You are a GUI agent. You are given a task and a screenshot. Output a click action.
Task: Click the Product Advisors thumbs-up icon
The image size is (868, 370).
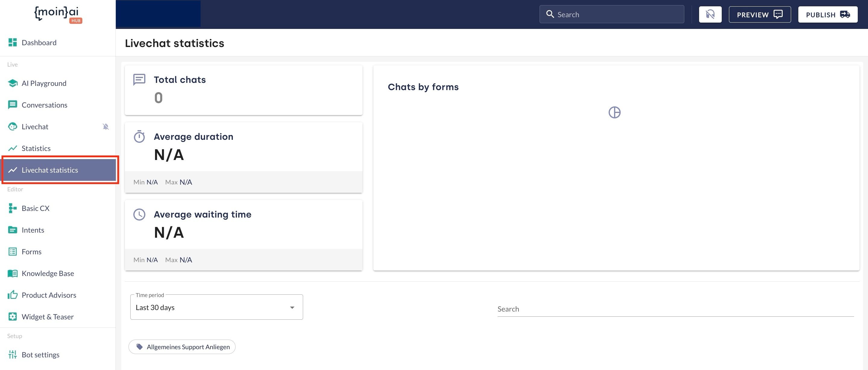12,295
